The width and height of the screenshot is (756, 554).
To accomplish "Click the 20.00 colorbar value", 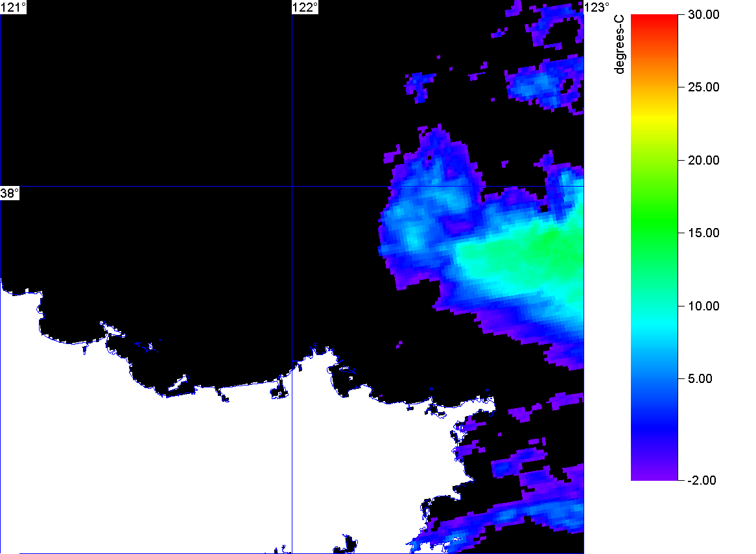I will [x=703, y=161].
